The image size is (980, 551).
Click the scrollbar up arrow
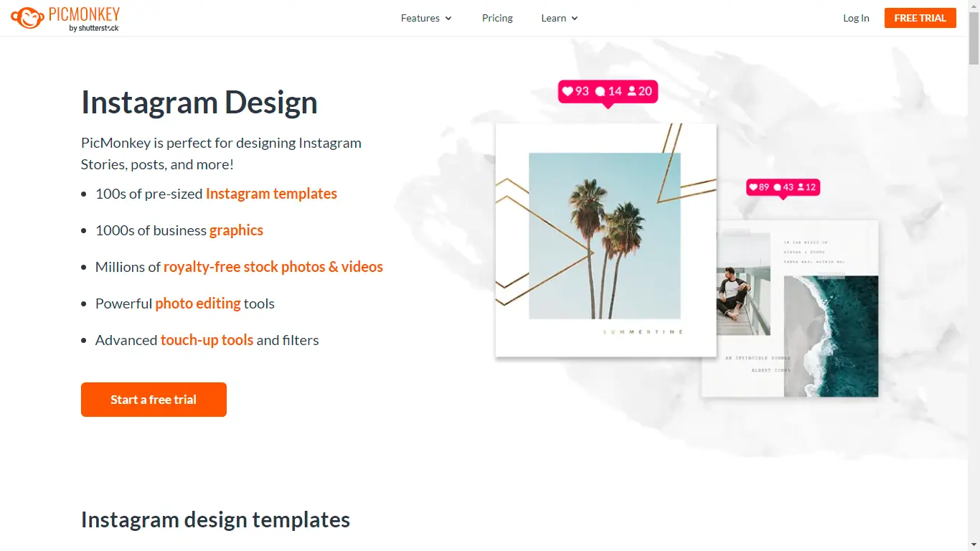974,6
